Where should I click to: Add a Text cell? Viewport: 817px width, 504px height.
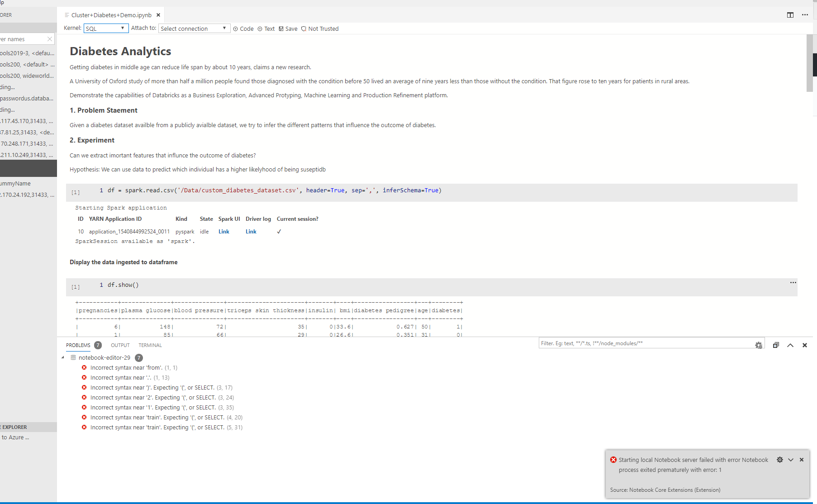click(266, 29)
